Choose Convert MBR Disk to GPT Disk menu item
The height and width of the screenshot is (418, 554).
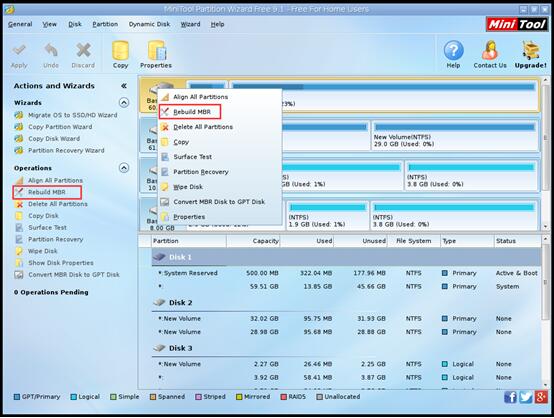point(220,202)
